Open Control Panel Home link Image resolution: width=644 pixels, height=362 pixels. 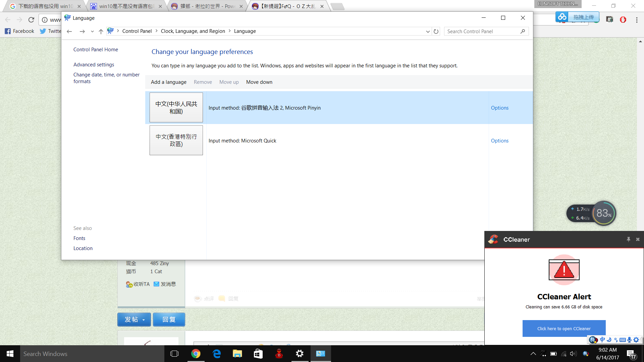coord(96,50)
